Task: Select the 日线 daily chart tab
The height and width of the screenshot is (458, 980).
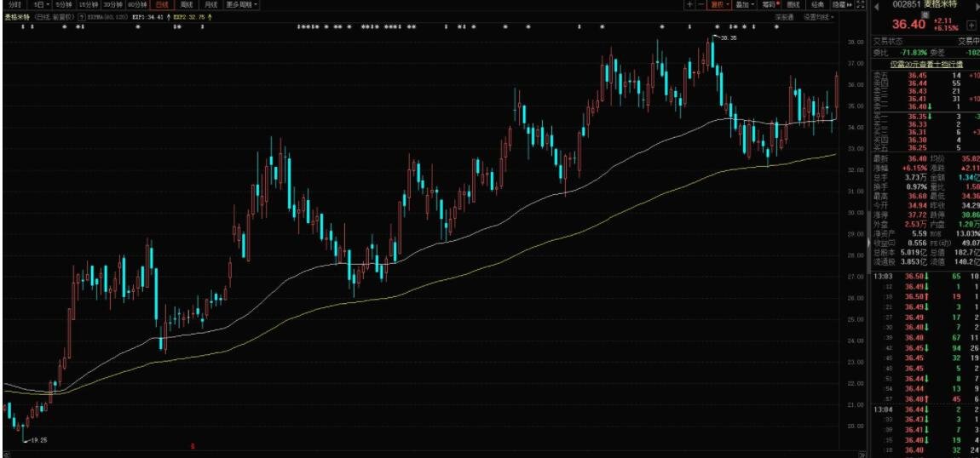Action: [x=163, y=4]
